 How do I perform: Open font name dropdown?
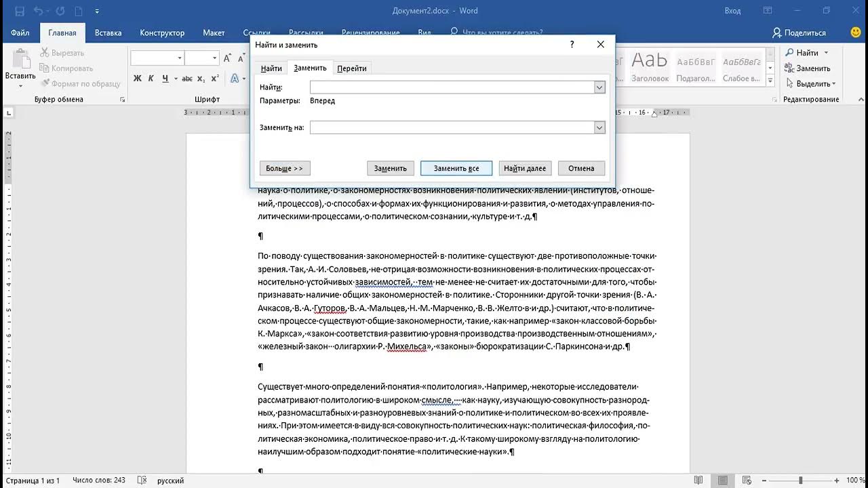point(180,58)
